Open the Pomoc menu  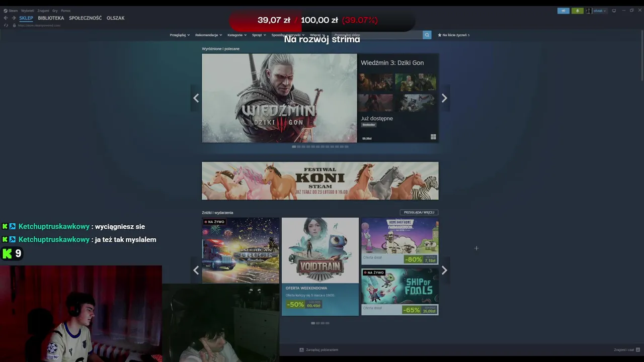click(66, 11)
